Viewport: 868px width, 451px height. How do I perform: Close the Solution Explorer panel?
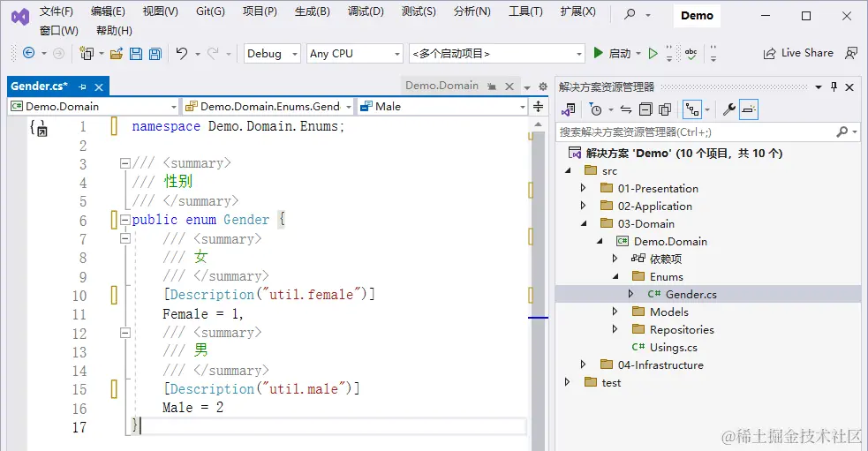coord(849,86)
